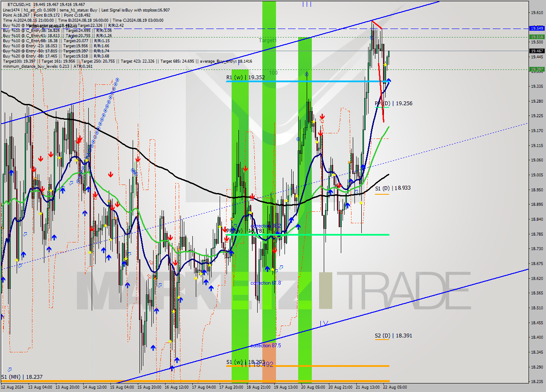Click the 18.730 price axis label
The width and height of the screenshot is (546, 392).
[x=537, y=249]
